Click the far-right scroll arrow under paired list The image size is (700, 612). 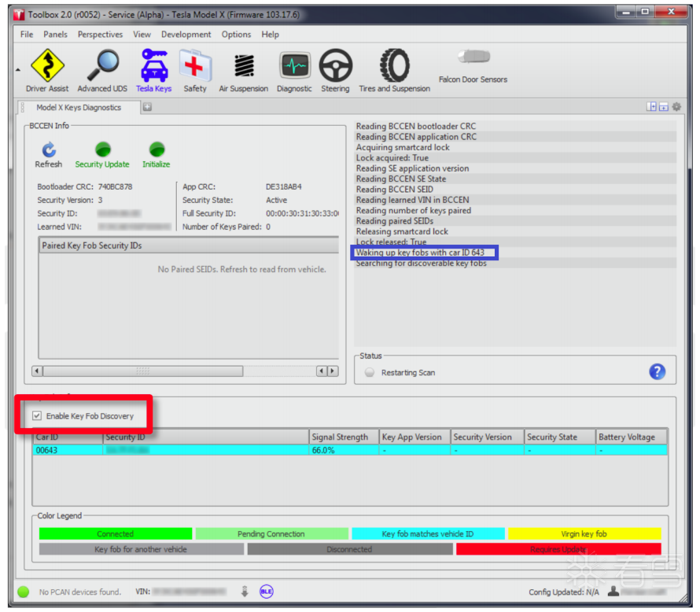coord(333,371)
